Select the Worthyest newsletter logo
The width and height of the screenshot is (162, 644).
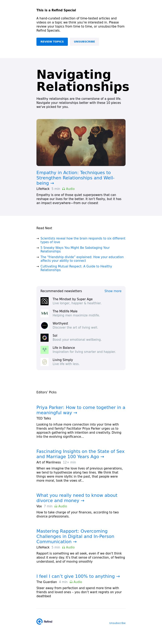tap(45, 326)
